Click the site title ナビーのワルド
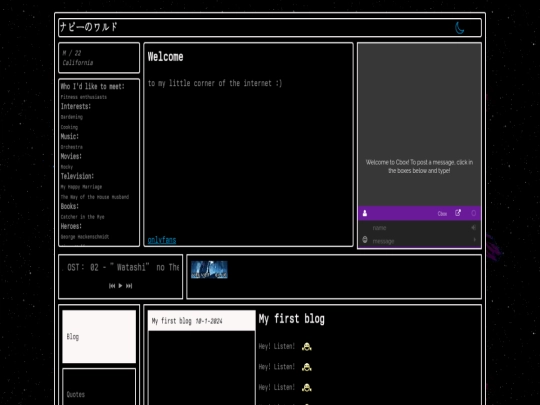 pos(89,27)
